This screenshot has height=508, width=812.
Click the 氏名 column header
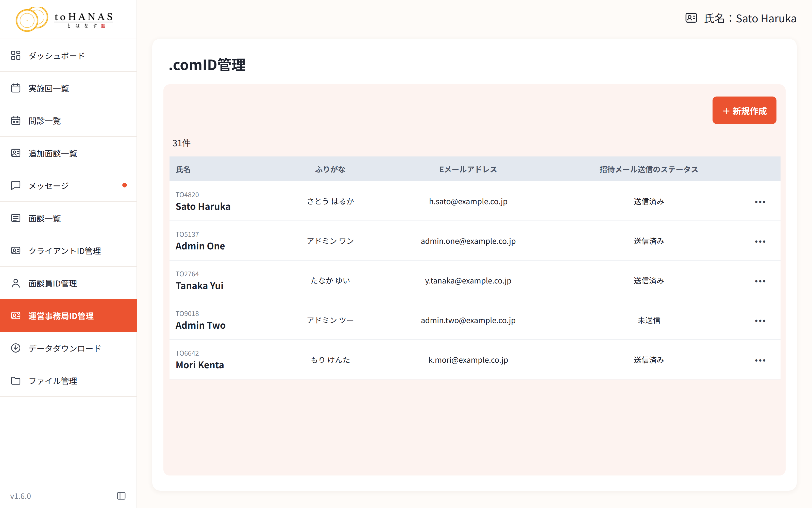[x=183, y=169]
